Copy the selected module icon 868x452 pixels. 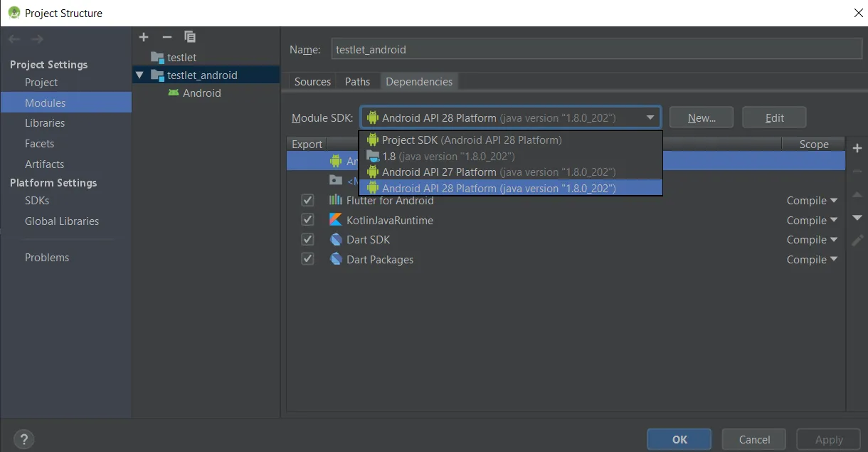click(190, 37)
